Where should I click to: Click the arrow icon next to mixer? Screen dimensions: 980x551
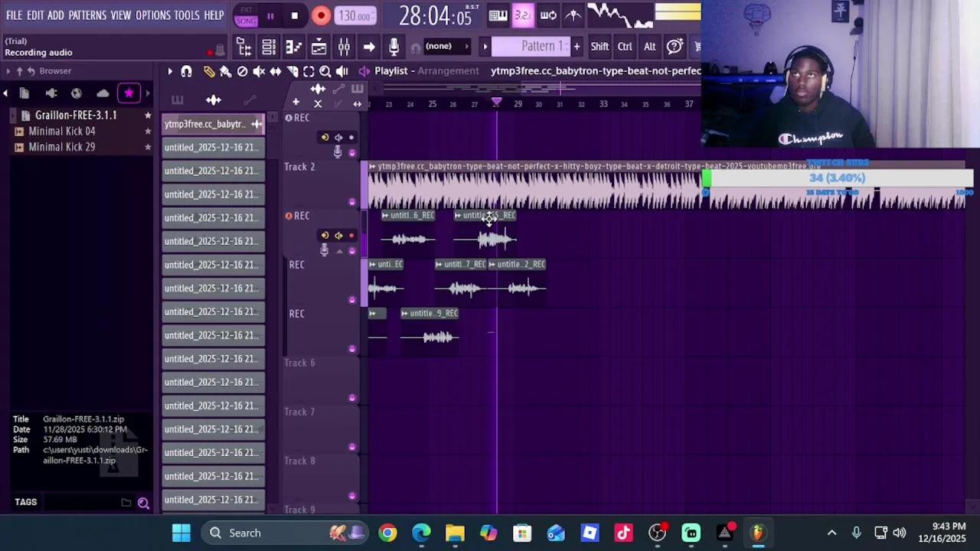(x=369, y=47)
